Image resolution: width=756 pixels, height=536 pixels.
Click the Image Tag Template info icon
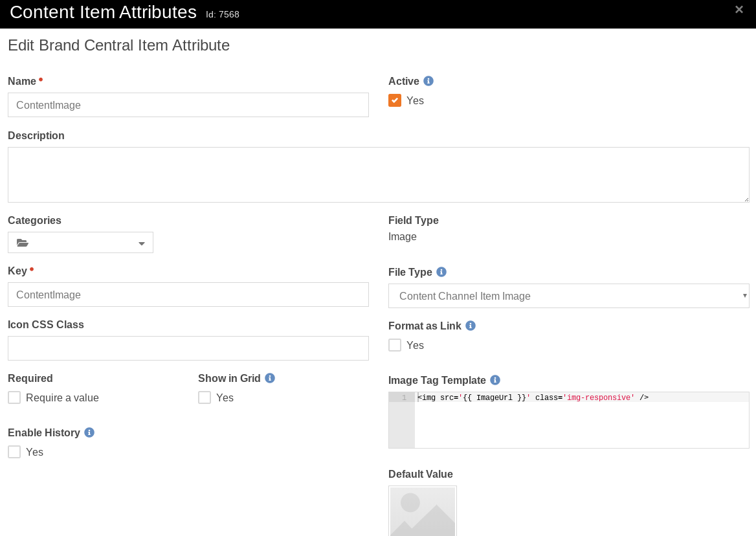coord(495,380)
